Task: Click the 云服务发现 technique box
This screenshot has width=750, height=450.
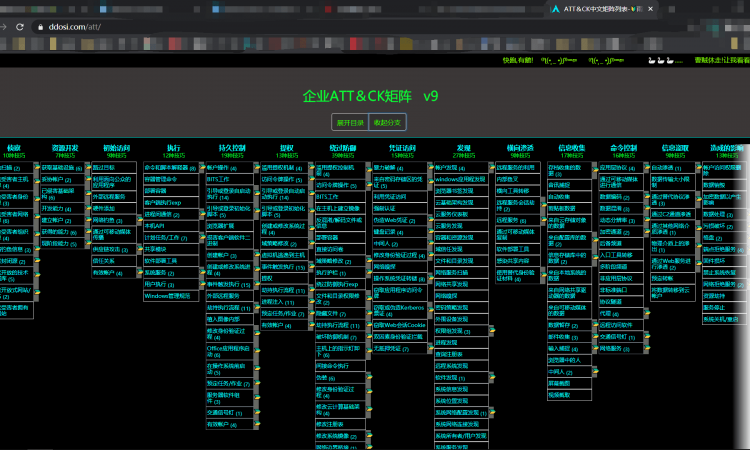Action: click(x=461, y=226)
